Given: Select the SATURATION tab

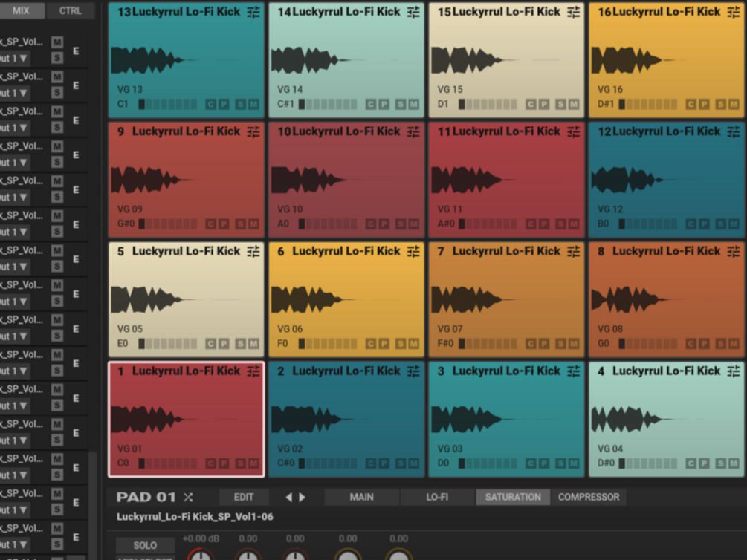Looking at the screenshot, I should [x=513, y=497].
